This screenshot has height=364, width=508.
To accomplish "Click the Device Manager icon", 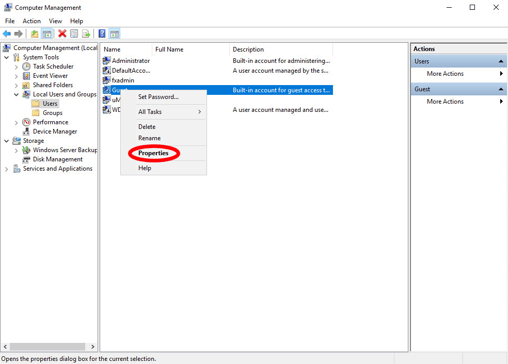I will tap(26, 131).
